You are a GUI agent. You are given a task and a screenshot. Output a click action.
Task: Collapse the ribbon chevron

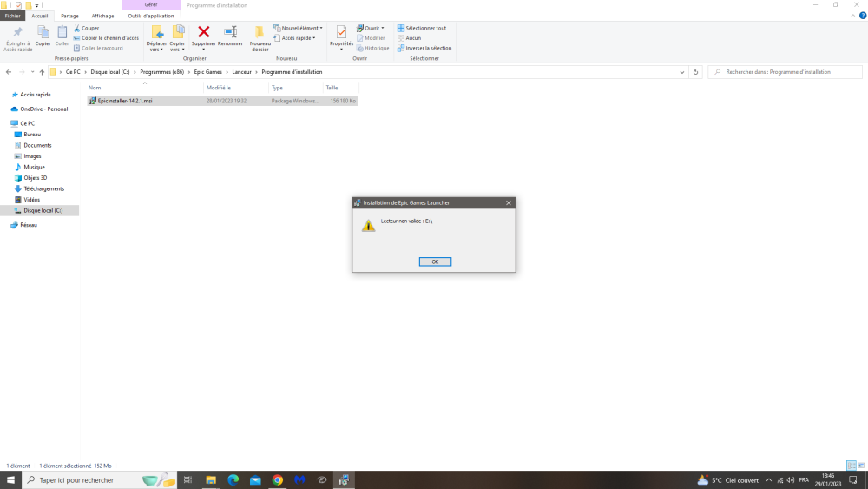point(853,16)
